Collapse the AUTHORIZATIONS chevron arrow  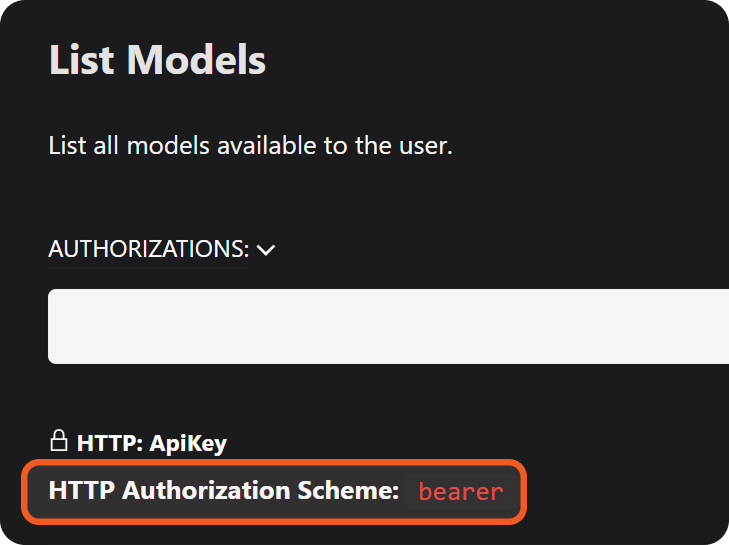(265, 250)
